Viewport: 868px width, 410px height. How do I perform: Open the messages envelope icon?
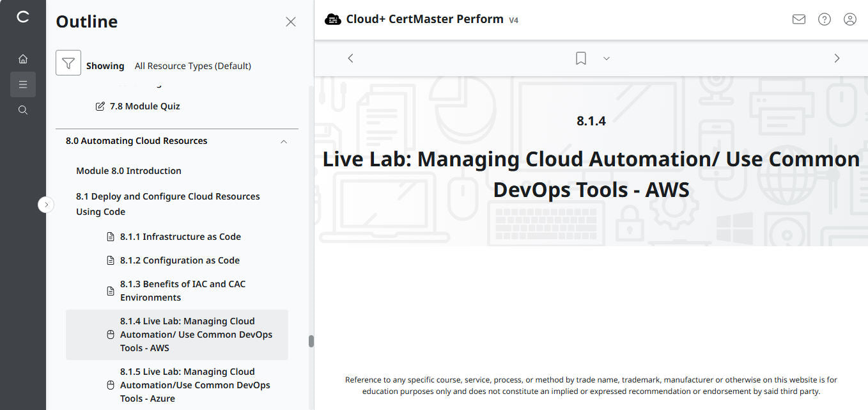(798, 19)
